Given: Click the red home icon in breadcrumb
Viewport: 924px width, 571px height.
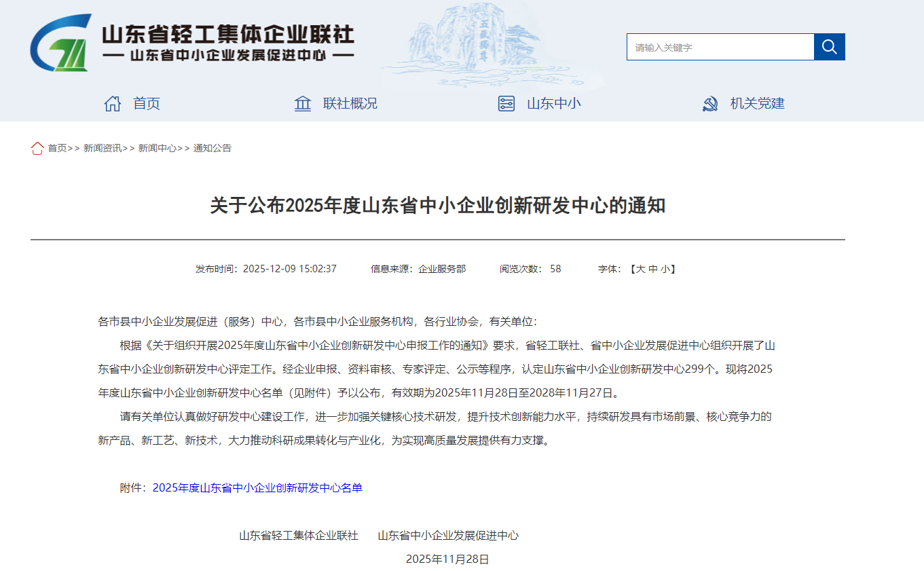Looking at the screenshot, I should click(37, 148).
